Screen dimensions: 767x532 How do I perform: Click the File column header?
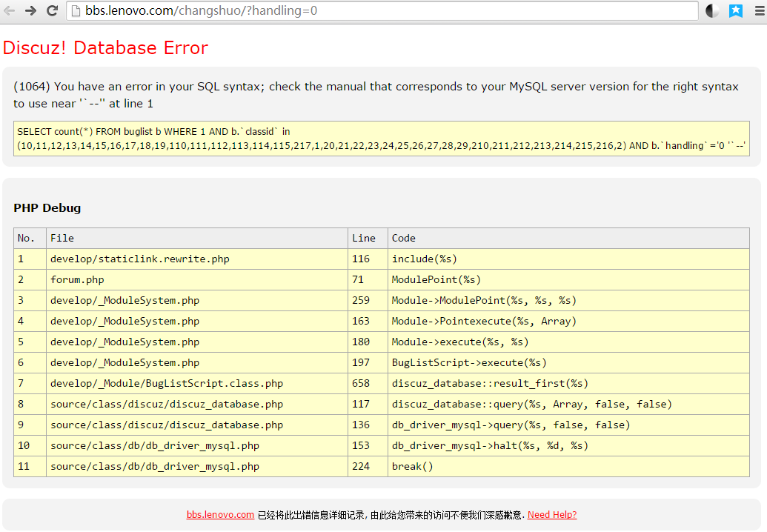point(197,238)
